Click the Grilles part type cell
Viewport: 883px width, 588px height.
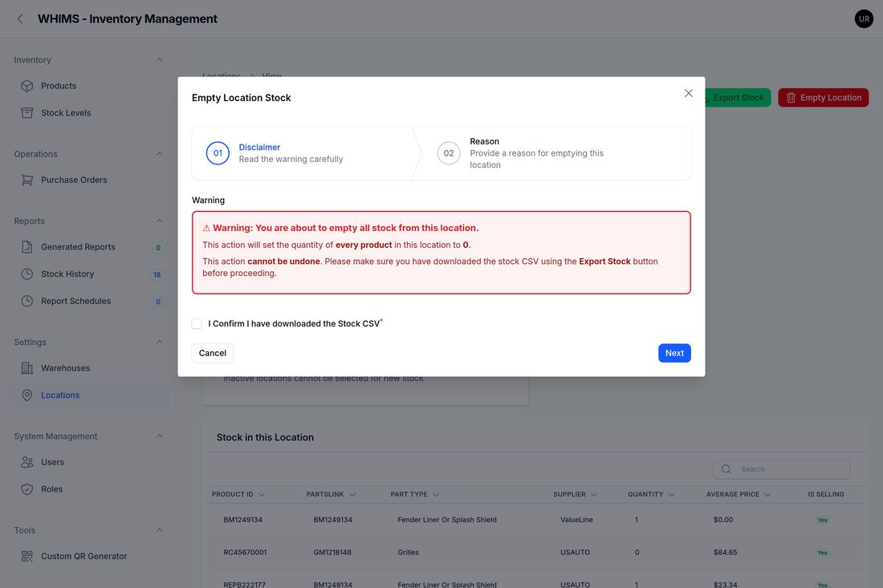[408, 552]
